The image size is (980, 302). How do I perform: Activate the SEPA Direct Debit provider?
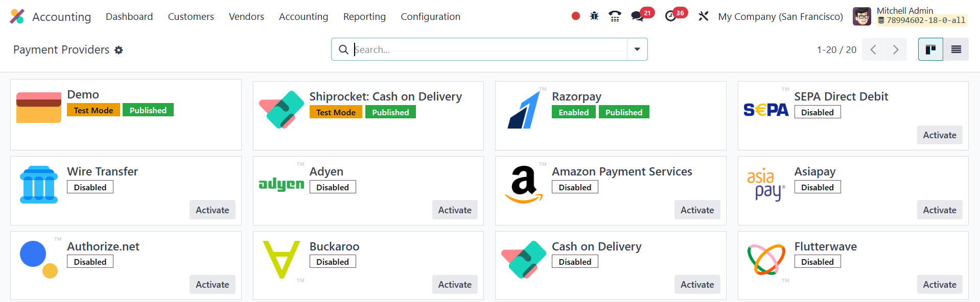[x=939, y=135]
